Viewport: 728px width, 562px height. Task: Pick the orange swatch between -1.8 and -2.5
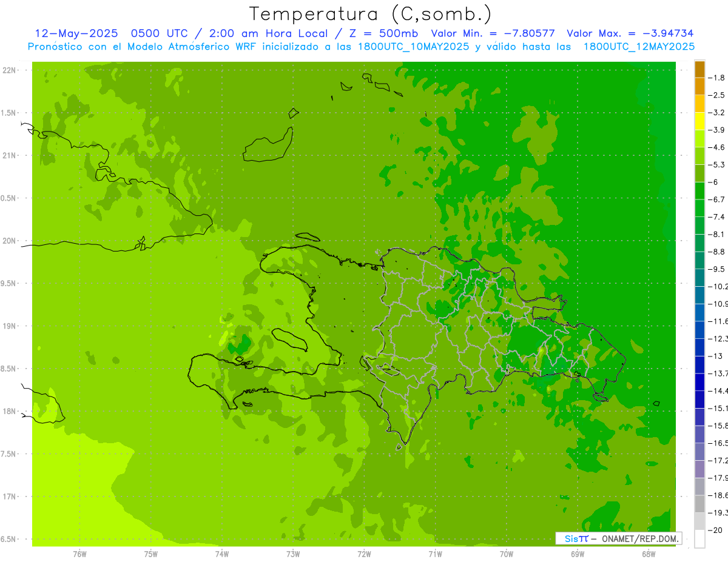tap(700, 86)
